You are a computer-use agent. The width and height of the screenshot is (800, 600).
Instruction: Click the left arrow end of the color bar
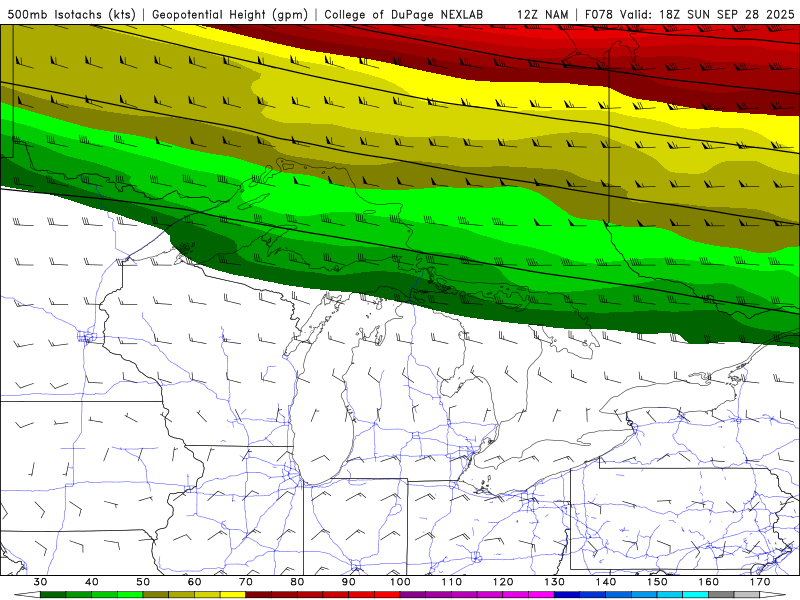27,594
